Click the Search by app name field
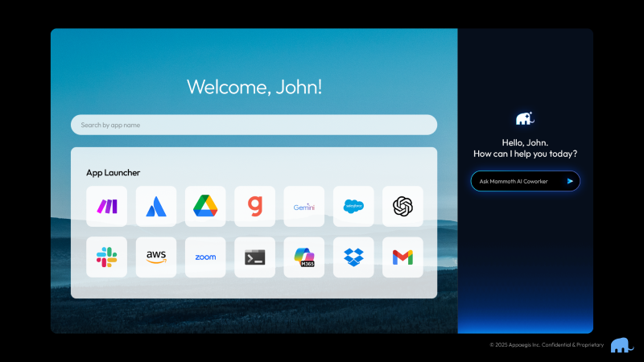644x362 pixels. 254,125
